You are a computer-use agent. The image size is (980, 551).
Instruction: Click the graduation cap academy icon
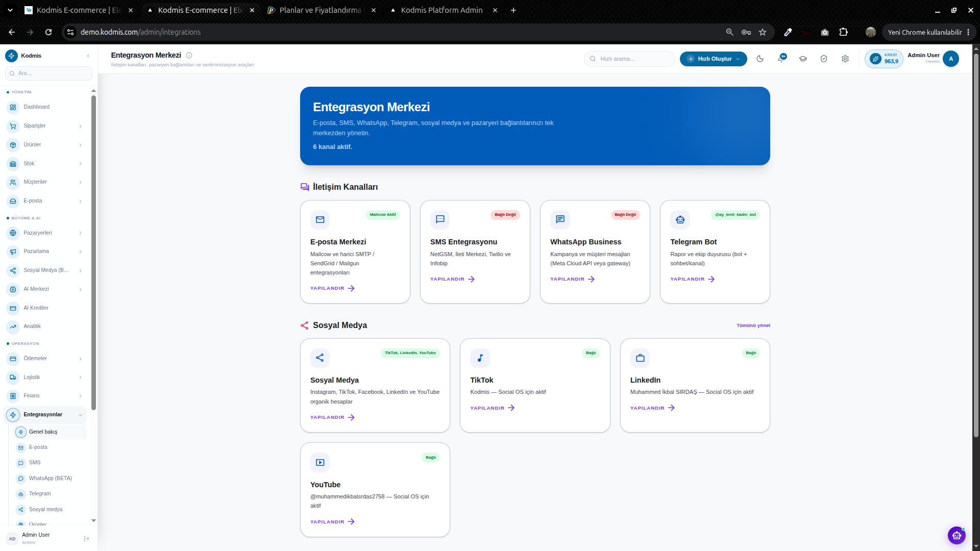(803, 59)
